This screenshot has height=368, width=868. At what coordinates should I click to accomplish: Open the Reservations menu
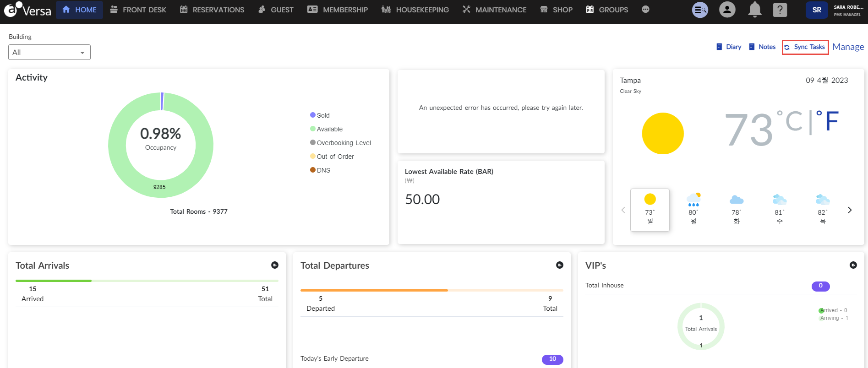pyautogui.click(x=212, y=10)
